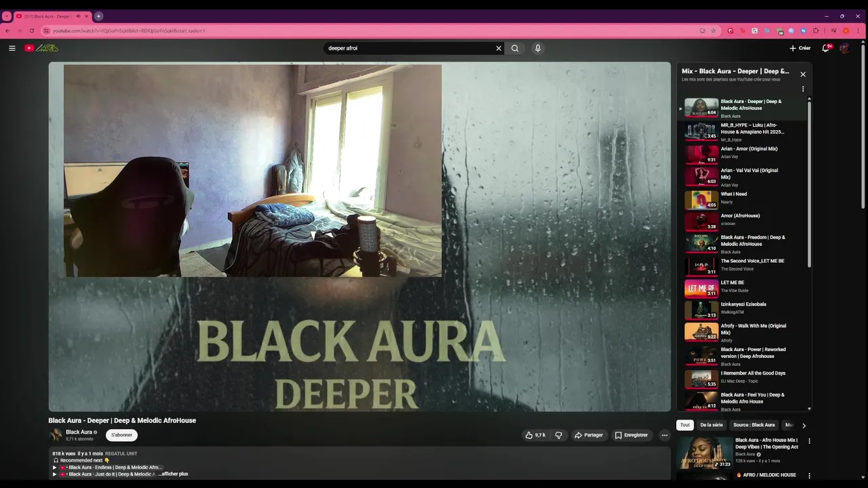Play Arian - Amor (Original Mix)
The width and height of the screenshot is (868, 488).
click(744, 153)
